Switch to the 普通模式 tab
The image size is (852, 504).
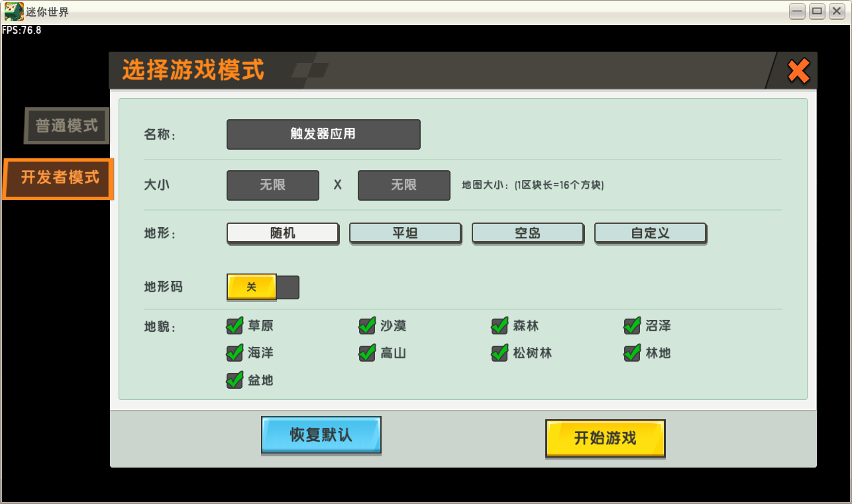(66, 126)
